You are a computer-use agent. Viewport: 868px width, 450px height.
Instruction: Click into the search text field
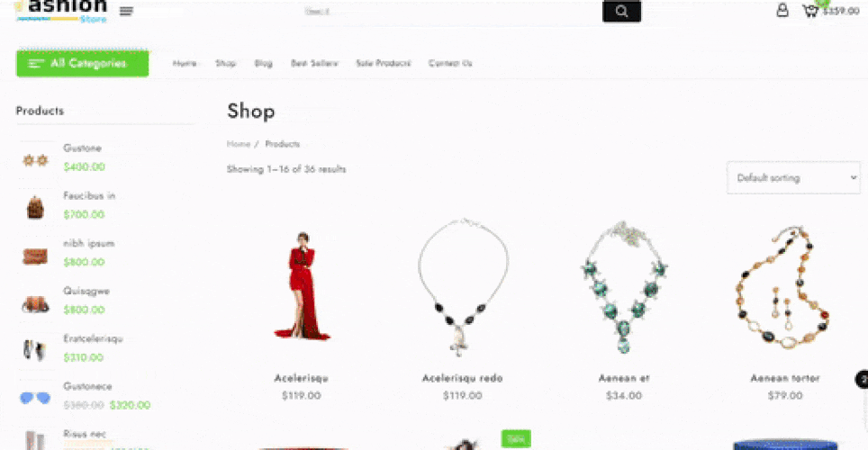[x=449, y=11]
